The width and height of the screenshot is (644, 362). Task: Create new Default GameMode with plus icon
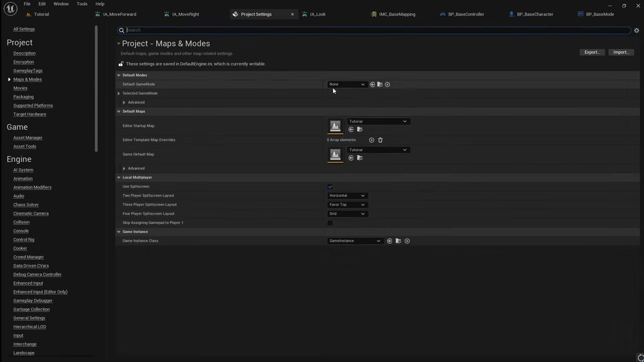tap(387, 84)
